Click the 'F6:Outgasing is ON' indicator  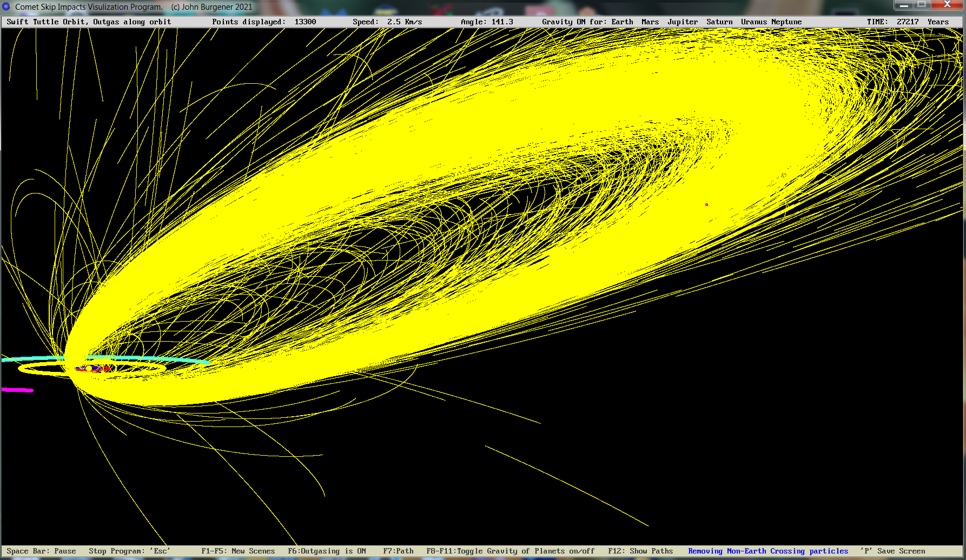[x=327, y=551]
